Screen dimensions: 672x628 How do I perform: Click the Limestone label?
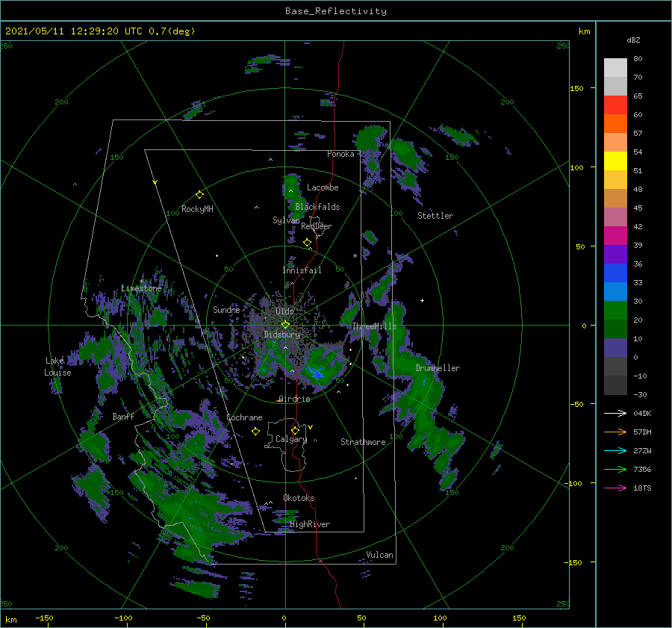coord(141,288)
